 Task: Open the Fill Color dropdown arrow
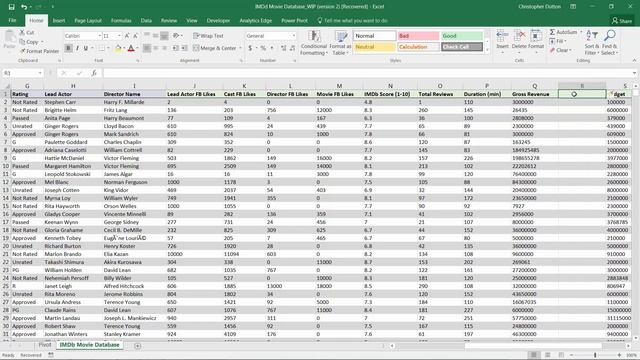point(124,48)
